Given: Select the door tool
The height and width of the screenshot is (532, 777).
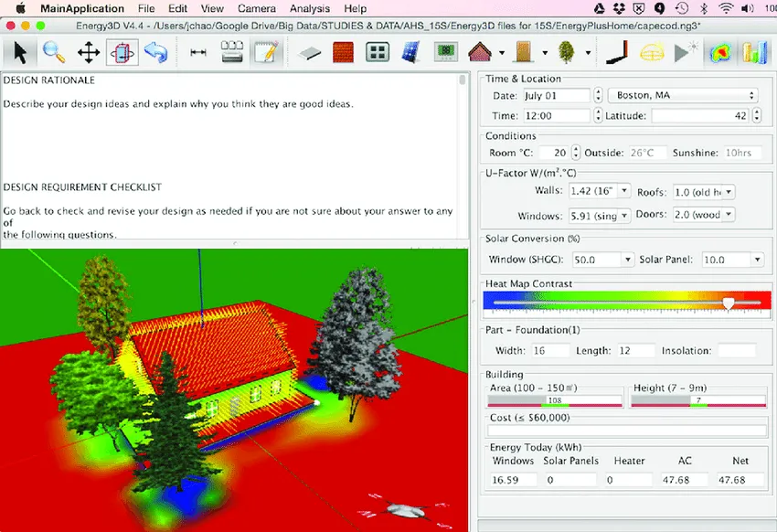Looking at the screenshot, I should tap(523, 52).
